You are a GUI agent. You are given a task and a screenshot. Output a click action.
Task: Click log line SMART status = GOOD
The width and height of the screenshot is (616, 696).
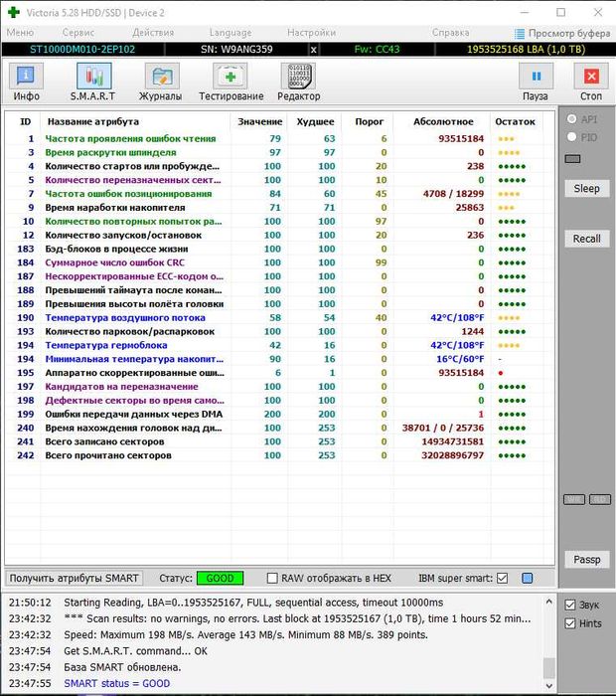click(116, 683)
